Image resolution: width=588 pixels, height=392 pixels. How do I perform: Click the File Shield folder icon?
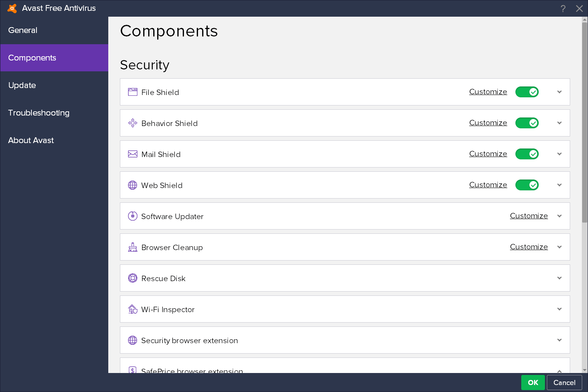point(133,92)
